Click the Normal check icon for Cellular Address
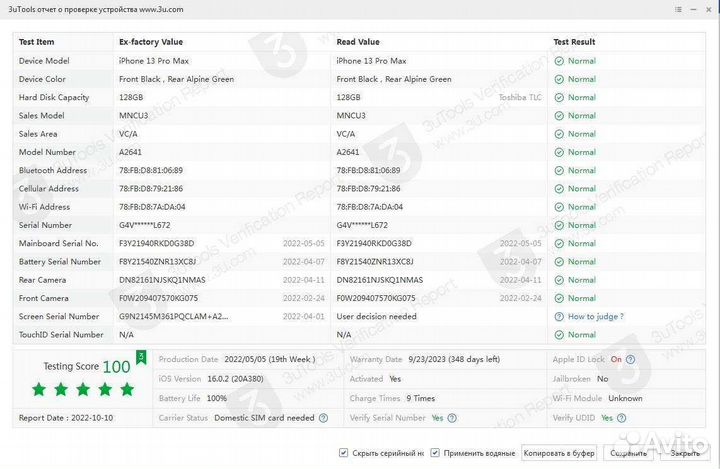Viewport: 720px width, 469px height. click(559, 189)
